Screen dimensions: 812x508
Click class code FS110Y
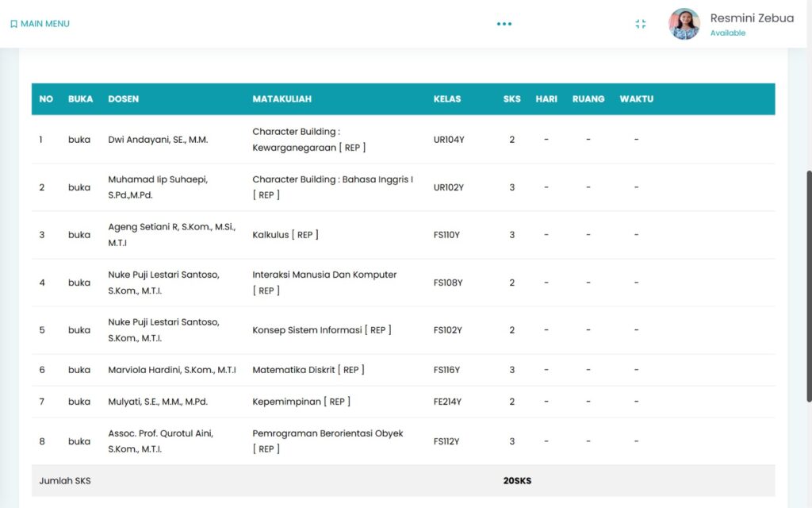point(446,235)
